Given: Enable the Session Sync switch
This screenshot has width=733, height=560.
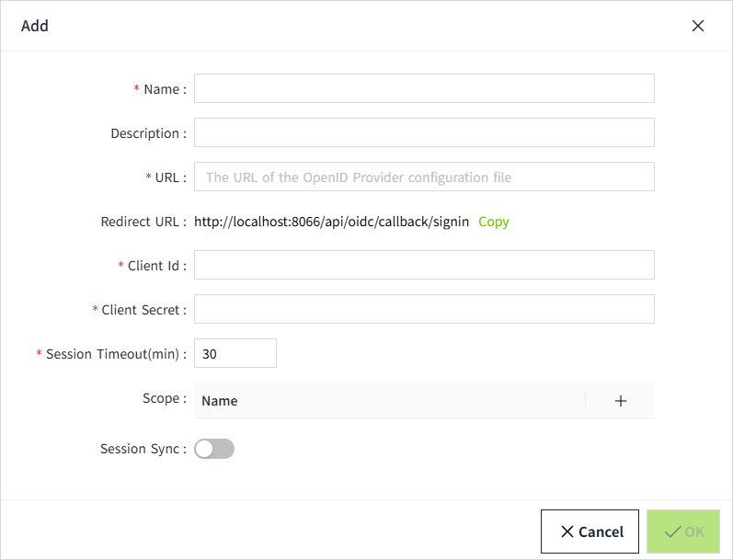Looking at the screenshot, I should 214,449.
